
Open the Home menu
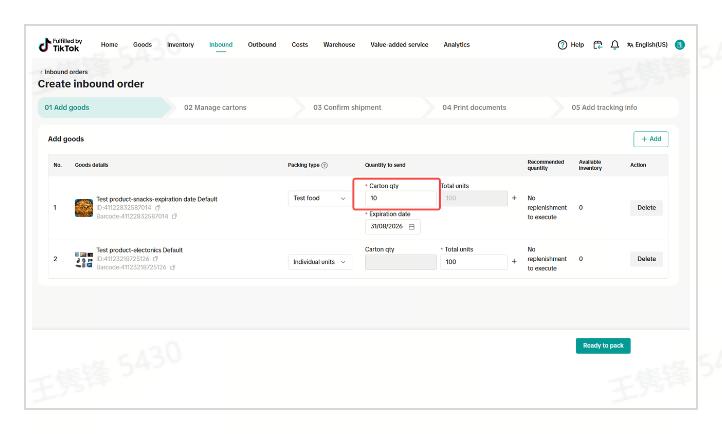coord(109,45)
